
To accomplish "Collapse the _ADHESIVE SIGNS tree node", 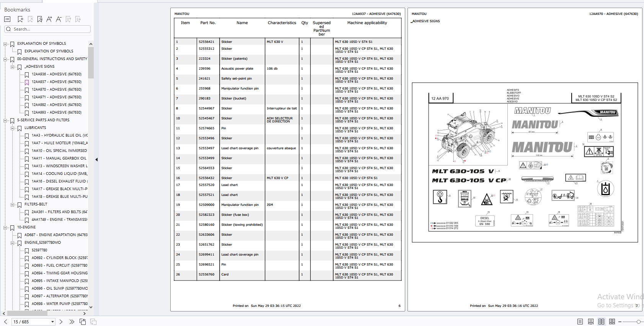I will (x=13, y=67).
